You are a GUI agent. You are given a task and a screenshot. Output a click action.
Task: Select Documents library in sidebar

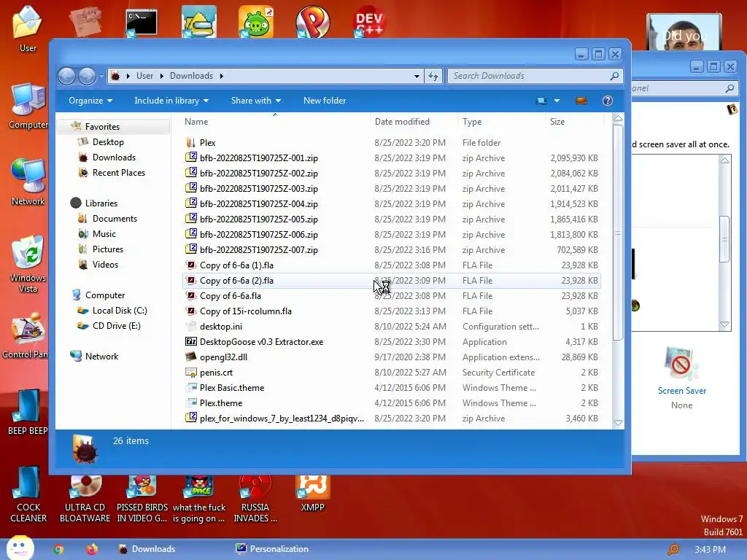(x=115, y=219)
